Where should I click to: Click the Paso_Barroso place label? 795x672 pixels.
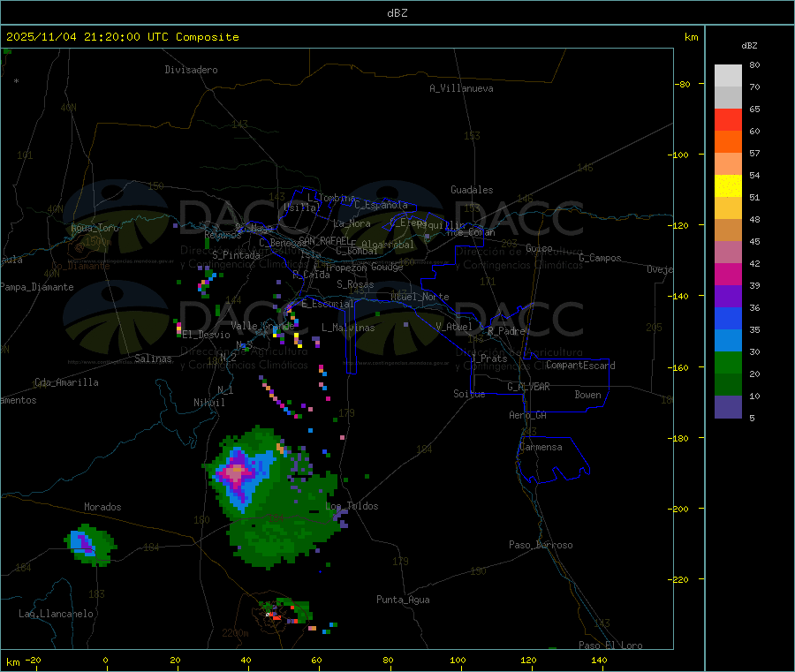[541, 545]
